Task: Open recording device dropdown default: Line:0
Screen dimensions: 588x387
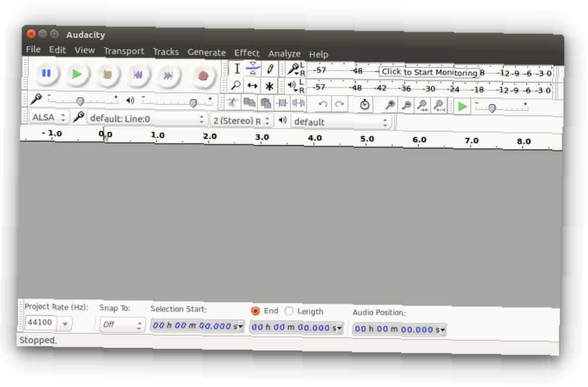Action: click(x=146, y=118)
